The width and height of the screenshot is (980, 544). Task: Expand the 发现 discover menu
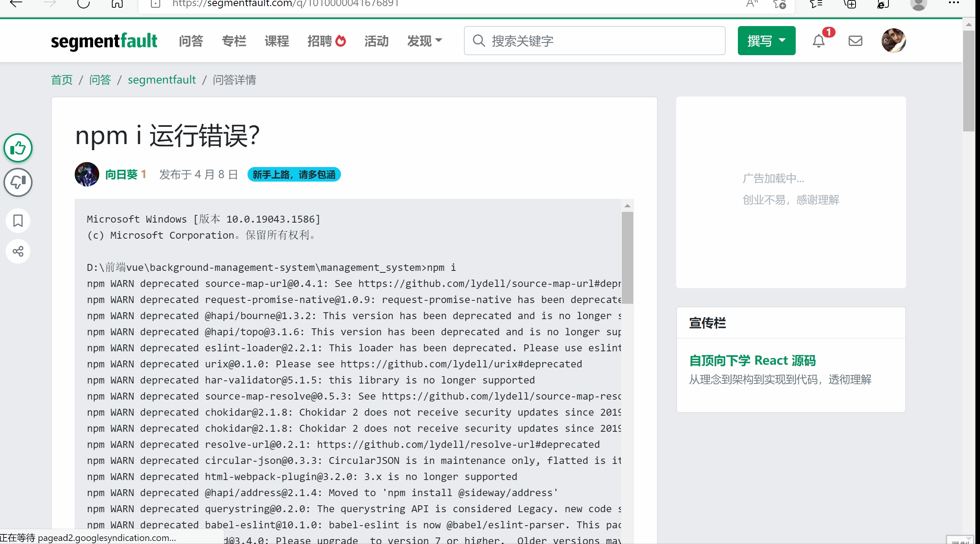[x=424, y=41]
